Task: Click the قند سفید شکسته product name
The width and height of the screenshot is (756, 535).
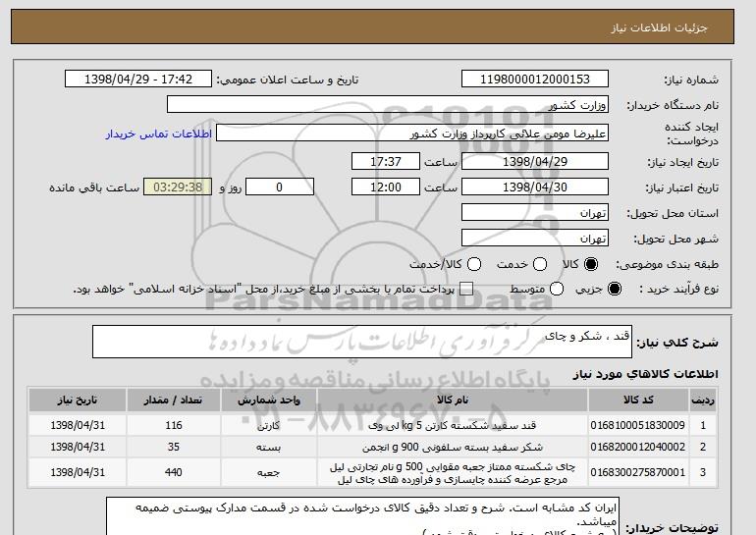Action: (453, 426)
